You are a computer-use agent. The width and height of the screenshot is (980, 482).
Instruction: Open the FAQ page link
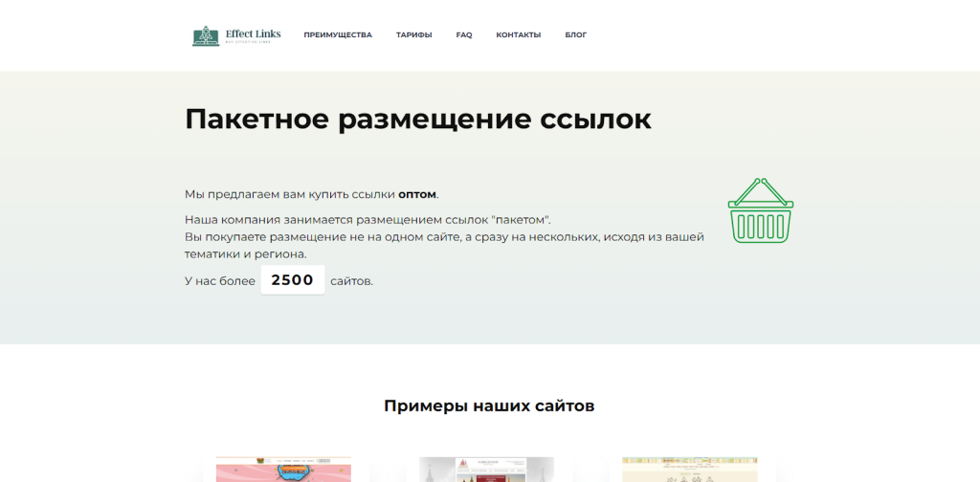pos(464,35)
